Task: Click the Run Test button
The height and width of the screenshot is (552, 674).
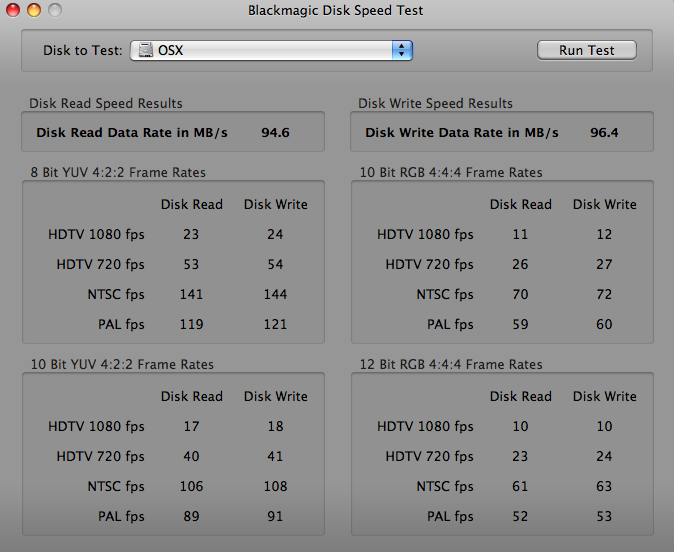Action: tap(587, 50)
